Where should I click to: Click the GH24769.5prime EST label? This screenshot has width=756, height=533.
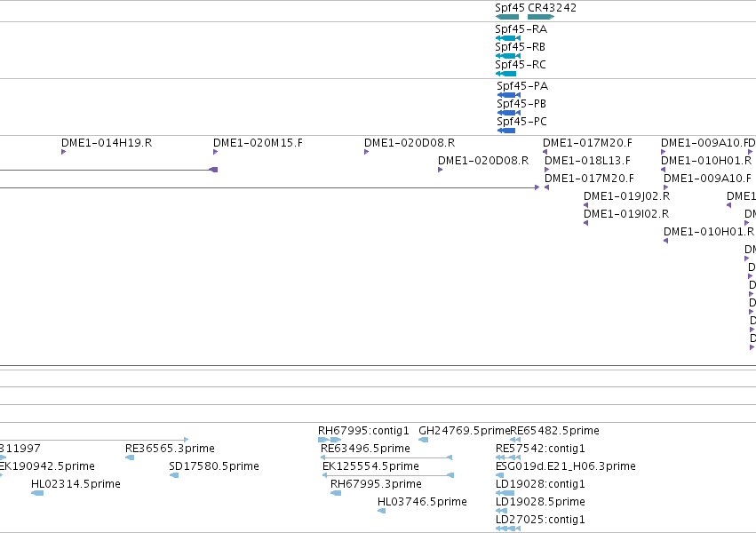(465, 431)
